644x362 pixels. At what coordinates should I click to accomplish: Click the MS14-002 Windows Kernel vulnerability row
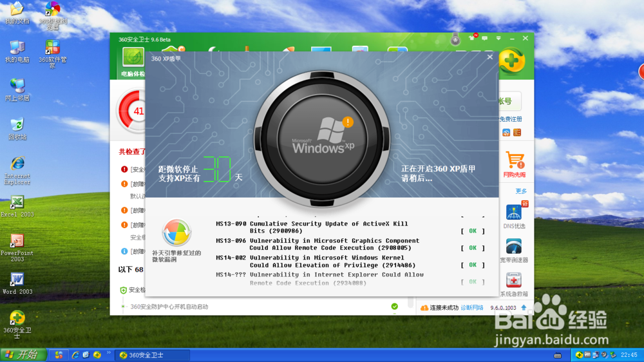(x=350, y=262)
